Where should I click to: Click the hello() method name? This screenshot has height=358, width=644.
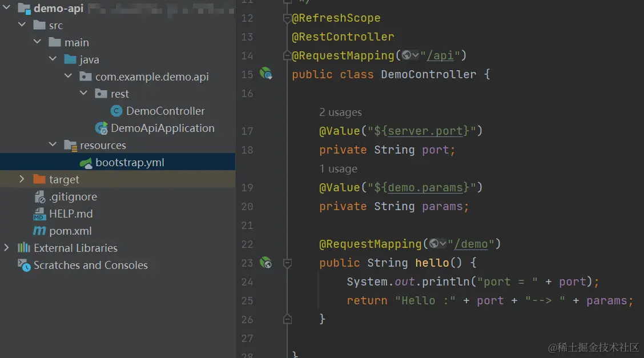point(432,263)
